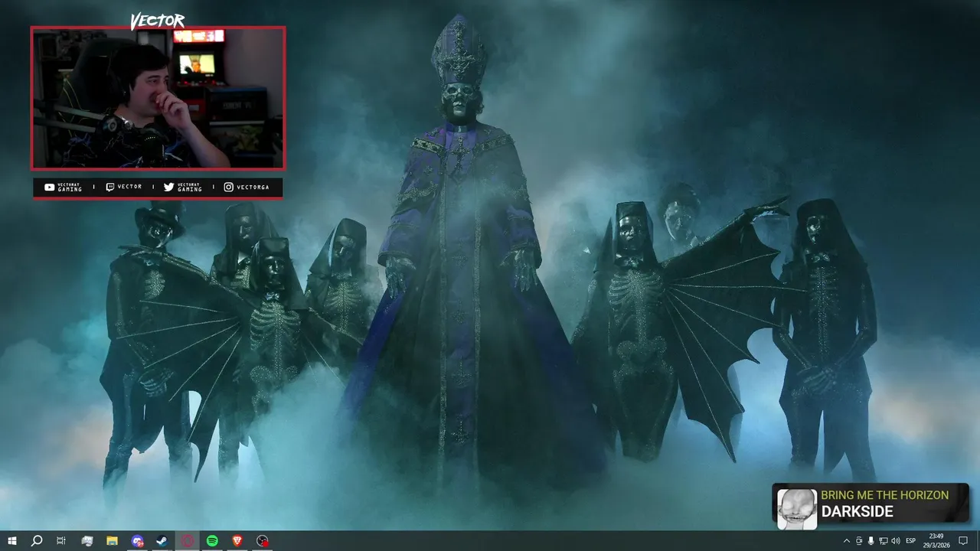This screenshot has height=551, width=980.
Task: Open the volume speaker control
Action: tap(895, 541)
